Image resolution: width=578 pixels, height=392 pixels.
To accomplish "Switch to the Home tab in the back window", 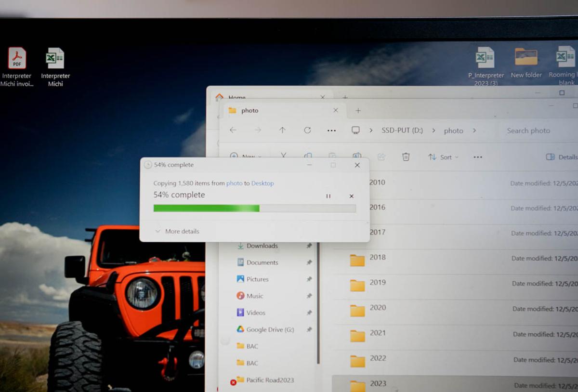I will pyautogui.click(x=270, y=97).
